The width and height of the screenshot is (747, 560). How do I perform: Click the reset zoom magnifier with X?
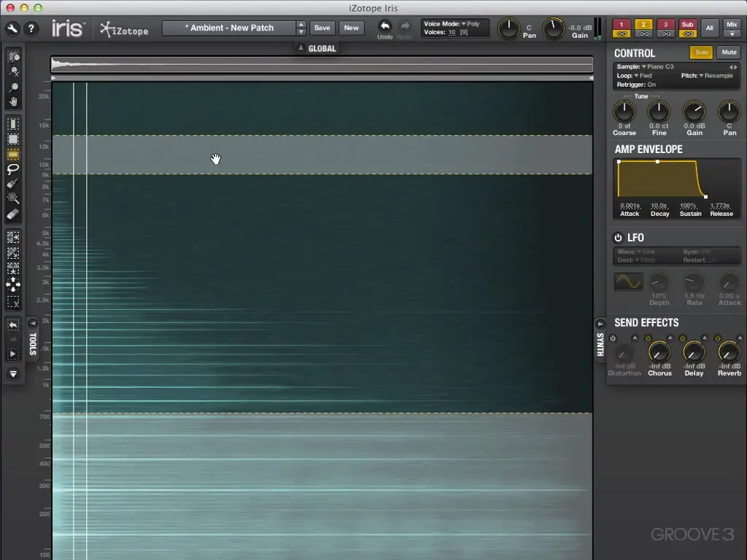pyautogui.click(x=13, y=72)
